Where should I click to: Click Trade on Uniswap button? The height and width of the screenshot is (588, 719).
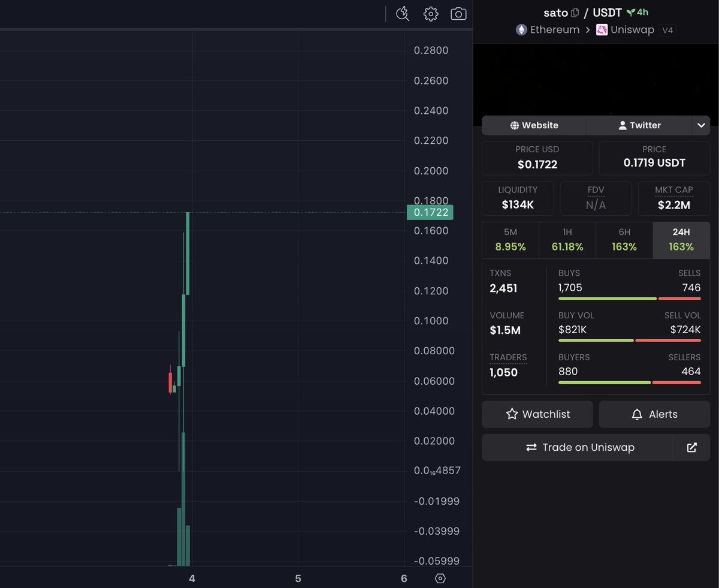[578, 447]
